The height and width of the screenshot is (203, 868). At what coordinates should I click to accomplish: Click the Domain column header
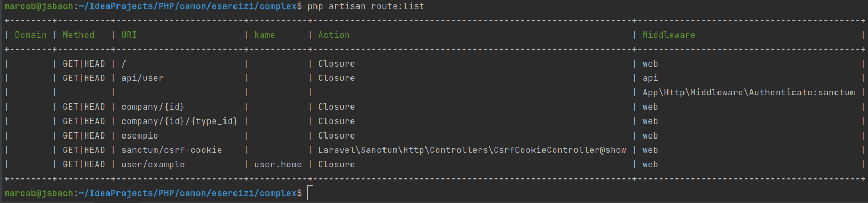(31, 35)
